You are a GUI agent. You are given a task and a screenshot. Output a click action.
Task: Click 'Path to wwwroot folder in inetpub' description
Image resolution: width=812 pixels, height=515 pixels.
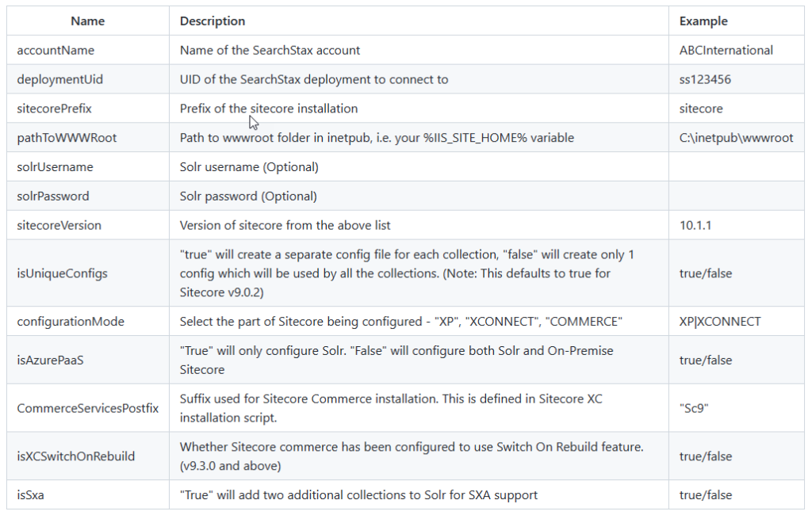pyautogui.click(x=377, y=138)
